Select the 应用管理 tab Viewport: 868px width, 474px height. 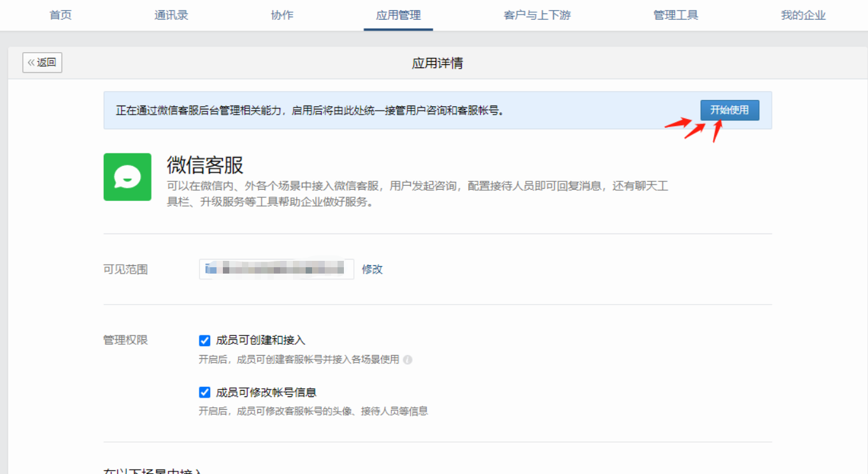point(398,15)
